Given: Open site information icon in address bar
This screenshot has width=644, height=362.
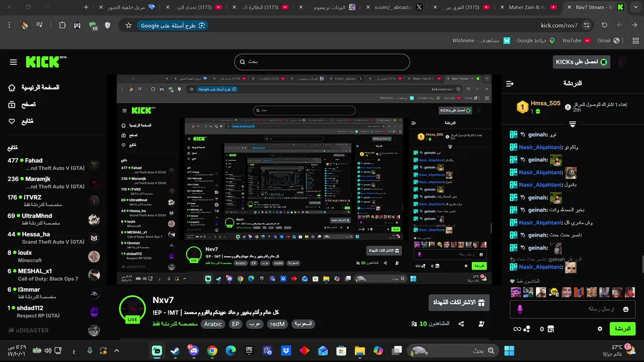Looking at the screenshot, I should 588,25.
